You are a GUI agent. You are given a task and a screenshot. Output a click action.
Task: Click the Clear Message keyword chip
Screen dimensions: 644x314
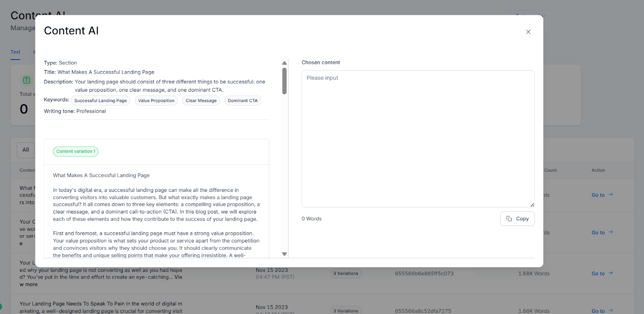tap(201, 101)
